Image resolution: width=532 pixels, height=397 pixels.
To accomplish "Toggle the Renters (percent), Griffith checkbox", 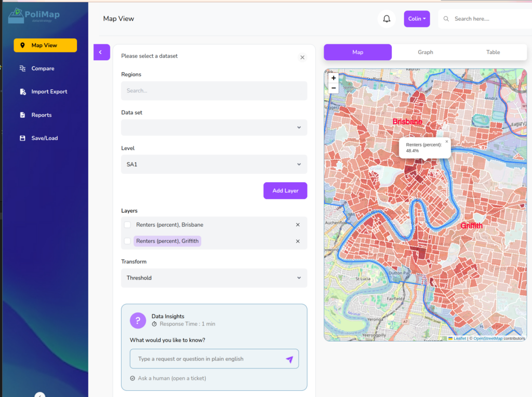I will pyautogui.click(x=127, y=241).
